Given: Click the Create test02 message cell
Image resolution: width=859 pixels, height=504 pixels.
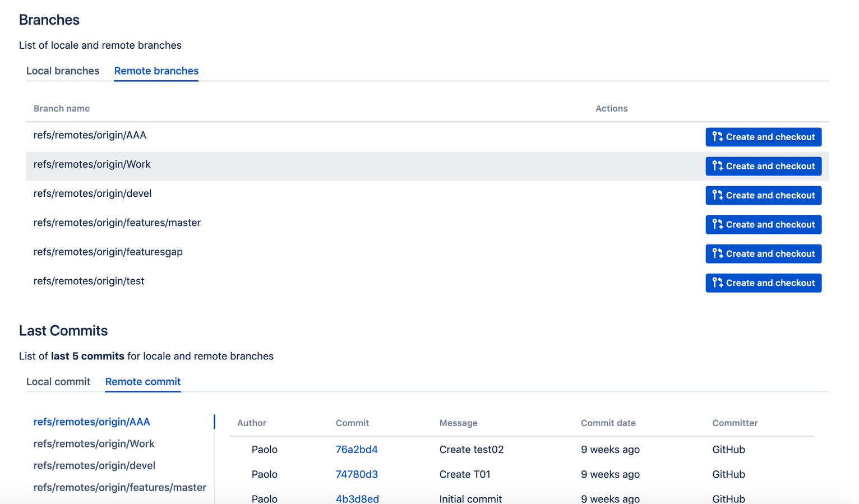Looking at the screenshot, I should tap(472, 450).
